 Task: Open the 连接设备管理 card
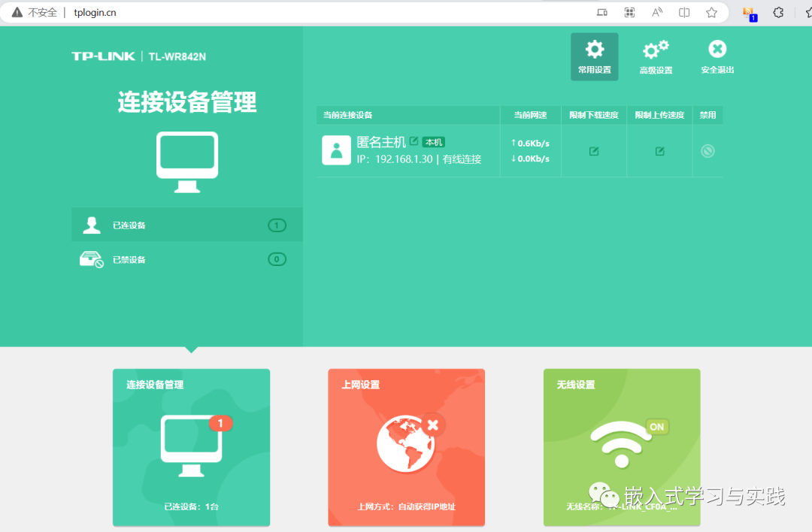(191, 448)
